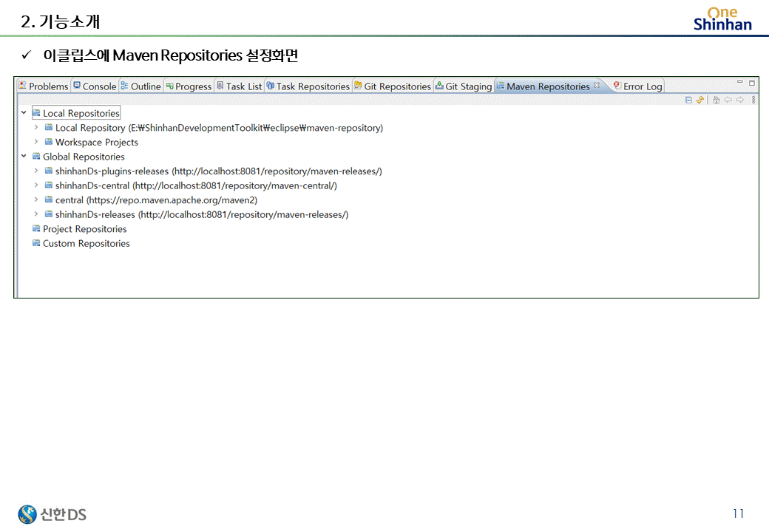Click the shinhanDs-plugins-releases repository icon
The image size is (769, 532).
pyautogui.click(x=49, y=171)
